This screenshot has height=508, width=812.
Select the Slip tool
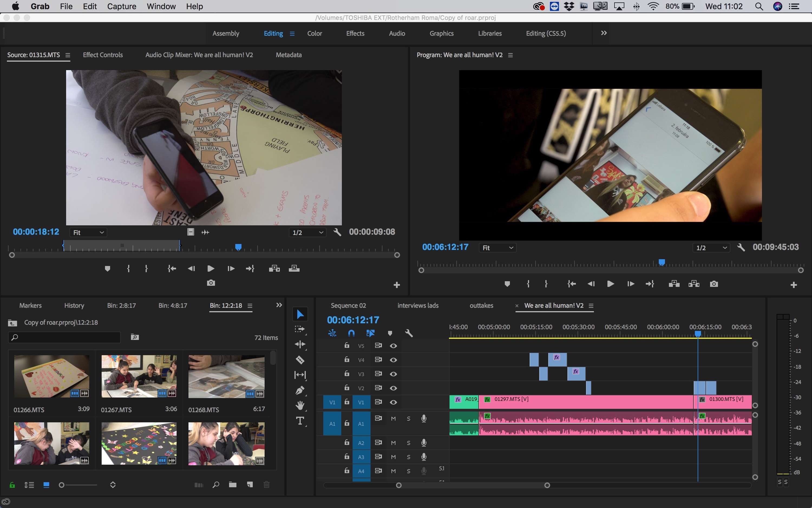[x=300, y=375]
